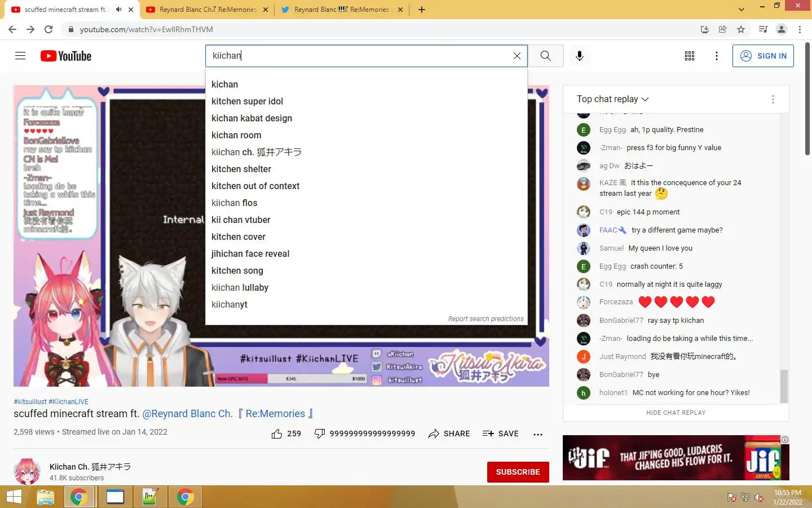This screenshot has width=812, height=508.
Task: Click Report search predictions
Action: (x=486, y=319)
